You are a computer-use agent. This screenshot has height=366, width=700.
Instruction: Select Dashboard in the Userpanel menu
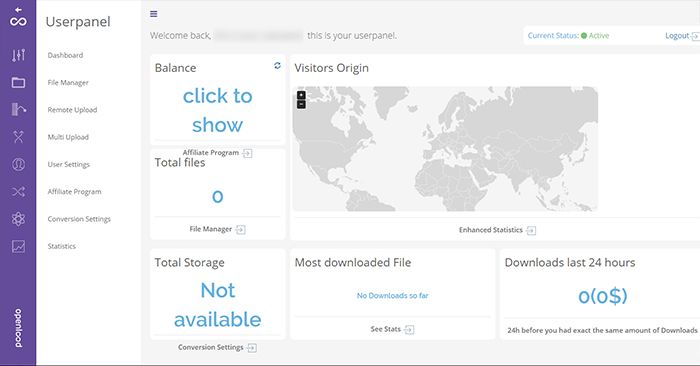click(x=65, y=55)
